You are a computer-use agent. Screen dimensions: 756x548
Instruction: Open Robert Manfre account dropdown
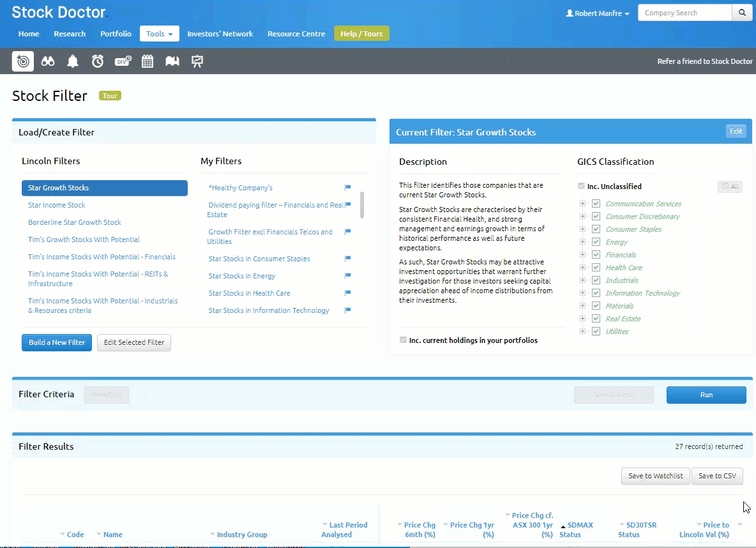coord(598,13)
